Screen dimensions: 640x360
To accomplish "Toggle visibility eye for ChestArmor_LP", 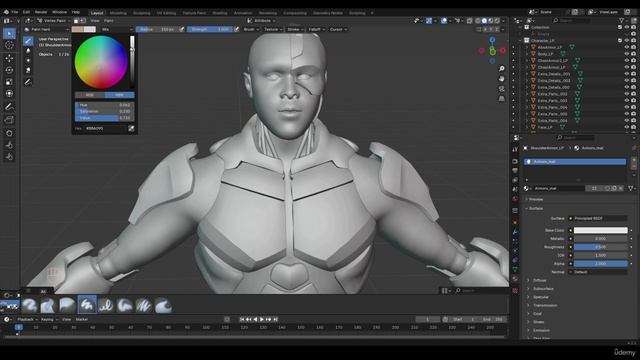I will point(627,67).
